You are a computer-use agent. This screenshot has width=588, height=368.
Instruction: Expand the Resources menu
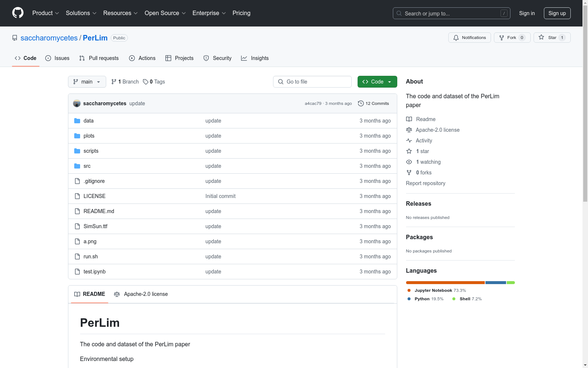[121, 13]
